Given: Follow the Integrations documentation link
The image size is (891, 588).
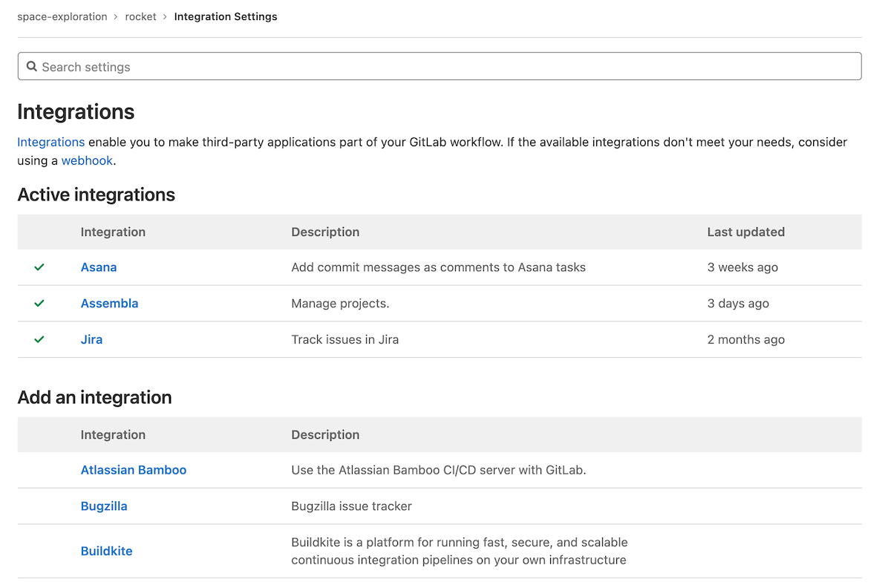Looking at the screenshot, I should click(50, 142).
